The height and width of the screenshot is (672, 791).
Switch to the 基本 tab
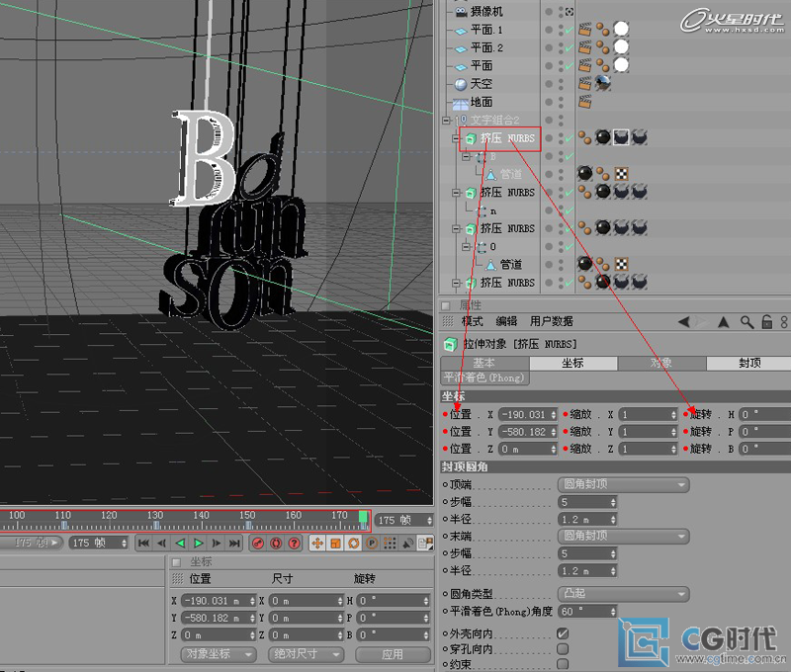coord(484,363)
